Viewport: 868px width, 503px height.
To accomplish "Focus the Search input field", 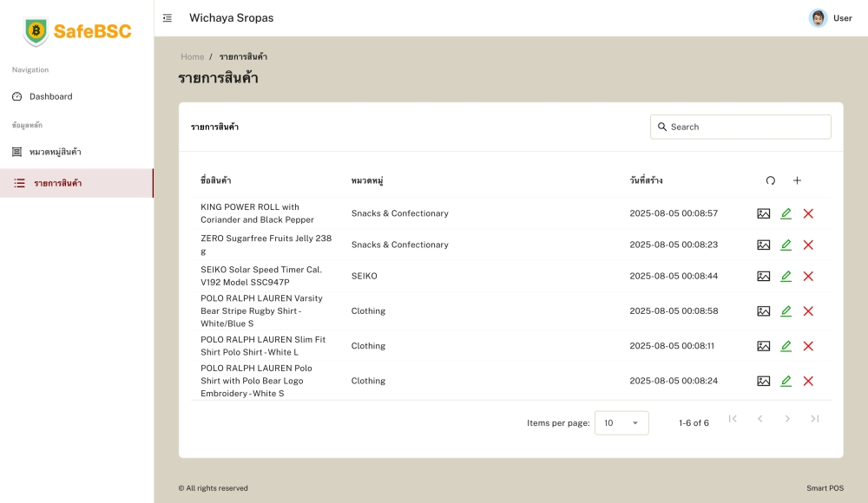I will (x=740, y=127).
